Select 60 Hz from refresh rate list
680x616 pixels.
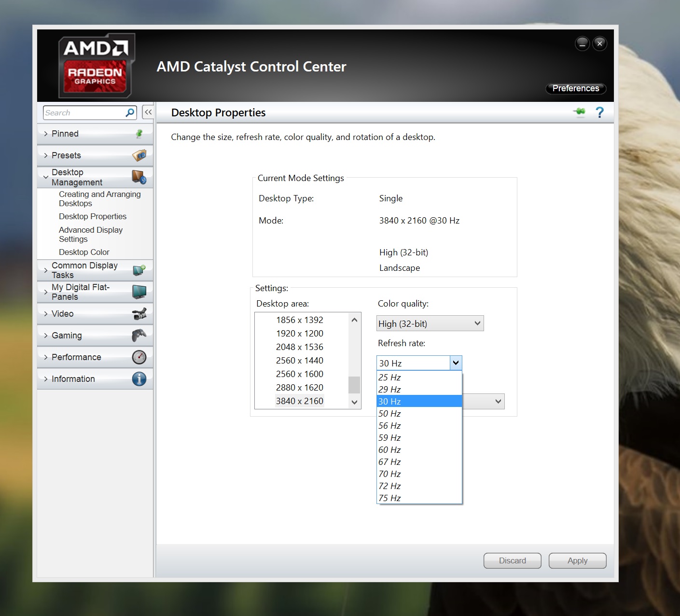390,450
